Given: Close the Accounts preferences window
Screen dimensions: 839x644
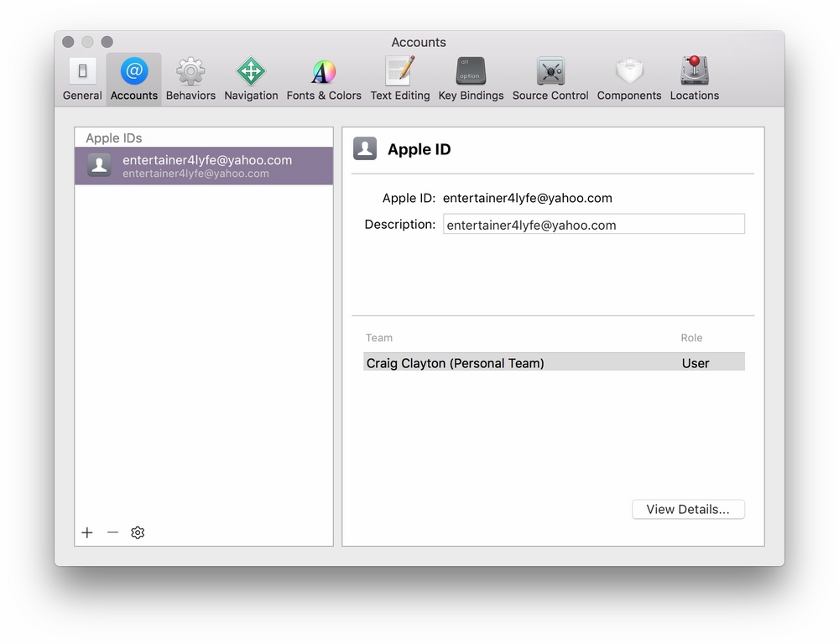Looking at the screenshot, I should click(68, 42).
